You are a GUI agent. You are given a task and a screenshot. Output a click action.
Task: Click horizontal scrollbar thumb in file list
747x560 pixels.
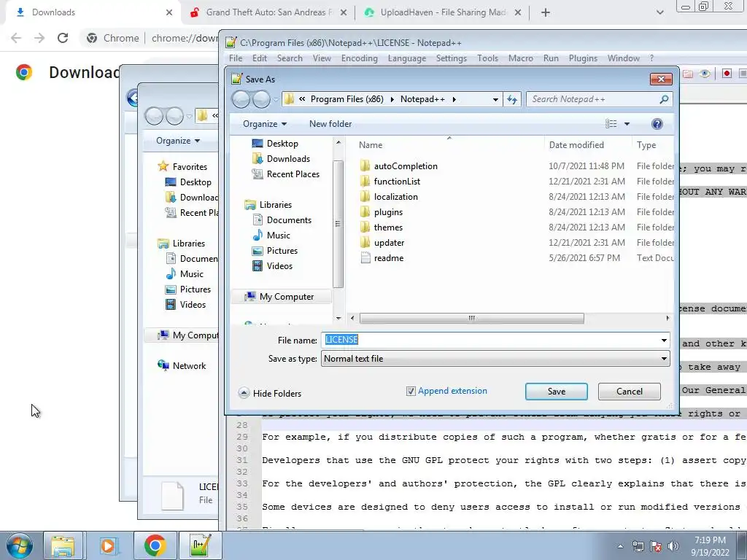[x=471, y=318]
